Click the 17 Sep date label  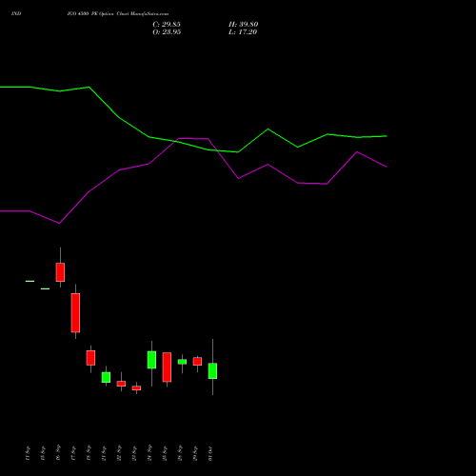73,453
